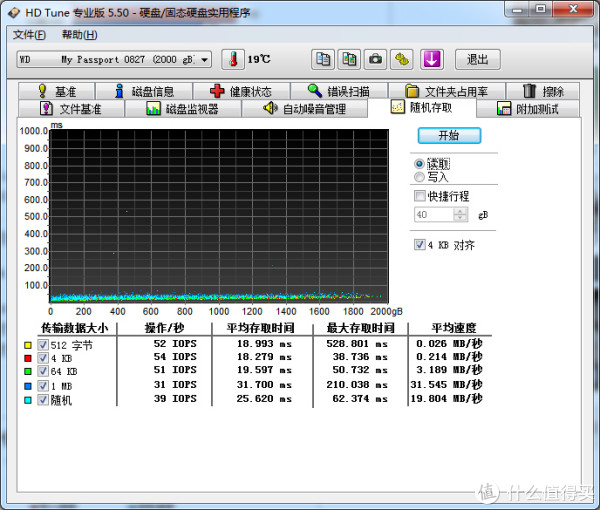Open the 基准 benchmark tab
The image size is (600, 510).
(x=57, y=91)
